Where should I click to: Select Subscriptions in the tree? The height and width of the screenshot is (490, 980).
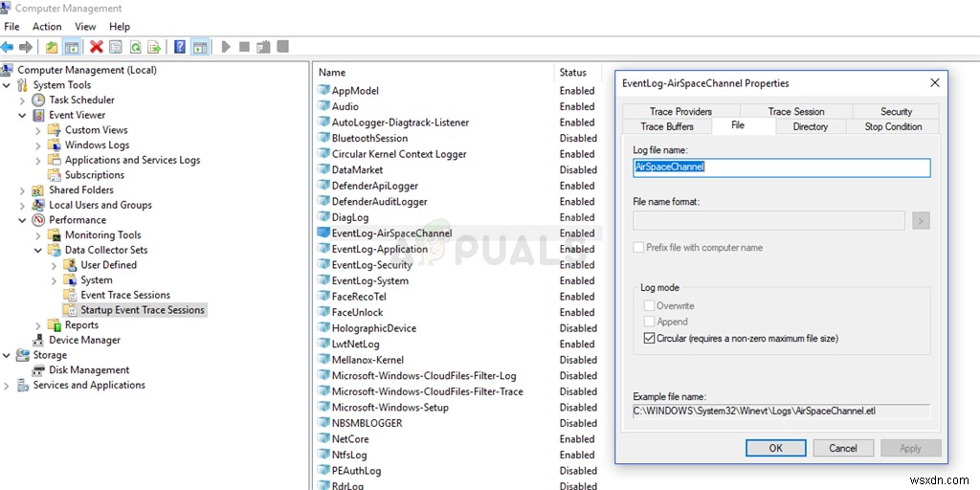(95, 175)
